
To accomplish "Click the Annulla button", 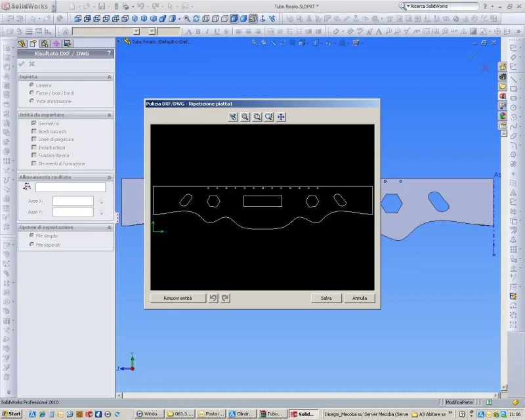I will (x=360, y=298).
